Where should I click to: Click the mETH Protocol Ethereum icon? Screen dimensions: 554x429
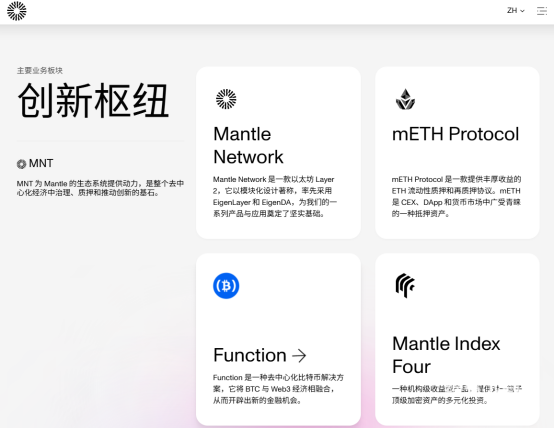pos(405,99)
